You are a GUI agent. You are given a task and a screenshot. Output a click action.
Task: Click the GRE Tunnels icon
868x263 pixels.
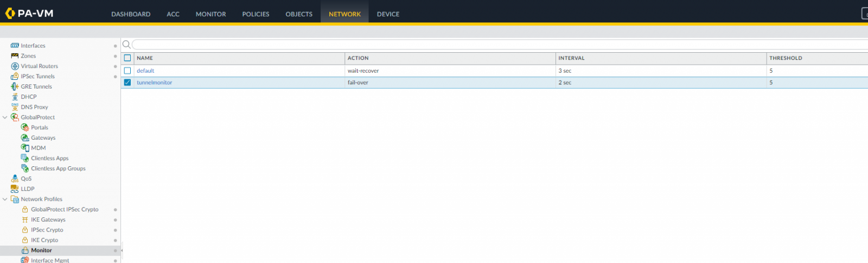pos(15,86)
